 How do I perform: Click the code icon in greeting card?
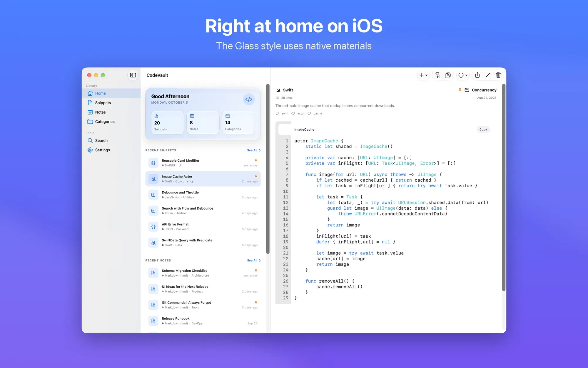[x=249, y=100]
